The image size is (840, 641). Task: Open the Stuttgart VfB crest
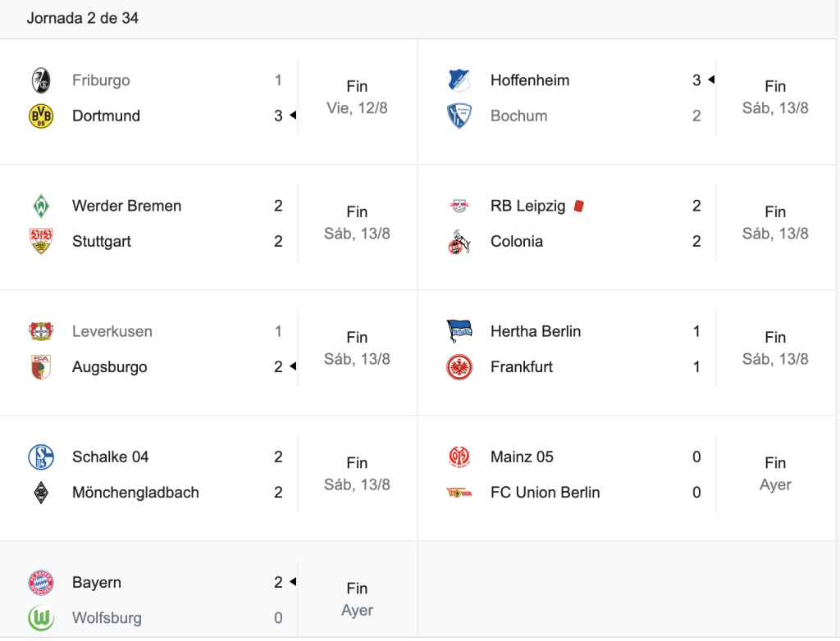41,241
